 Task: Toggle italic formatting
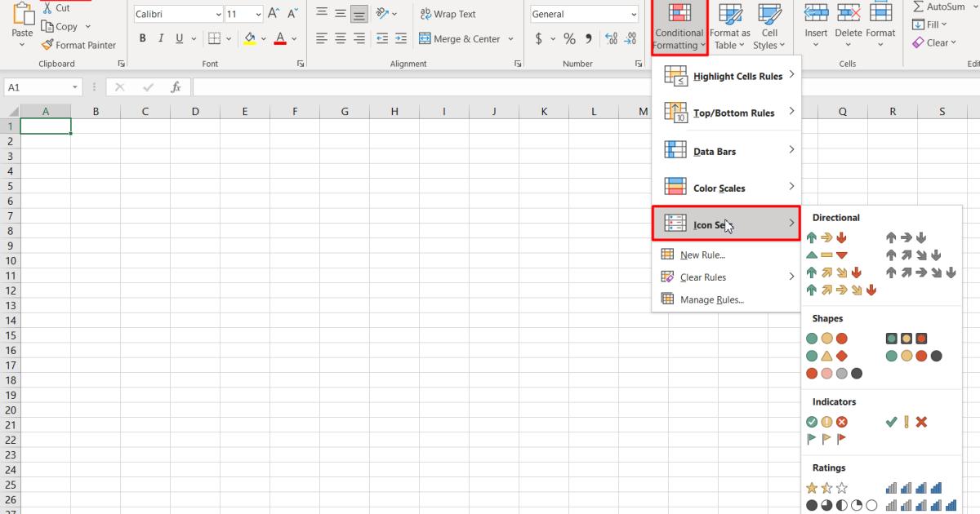point(160,38)
